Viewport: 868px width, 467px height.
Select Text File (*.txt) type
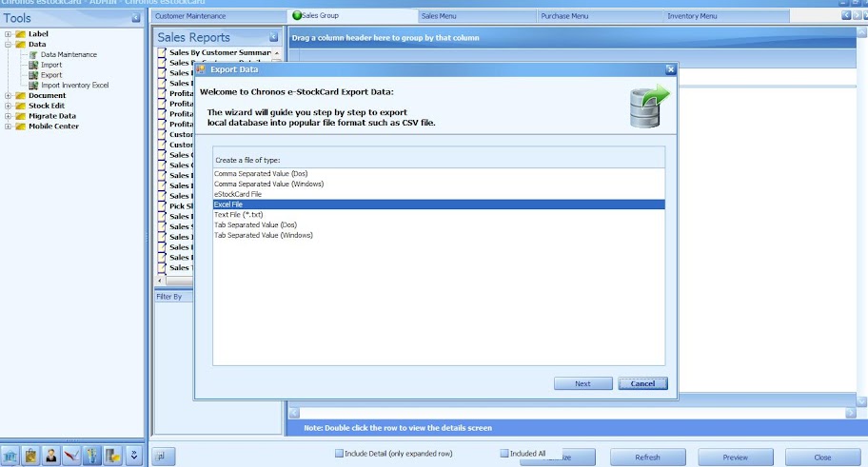point(439,215)
